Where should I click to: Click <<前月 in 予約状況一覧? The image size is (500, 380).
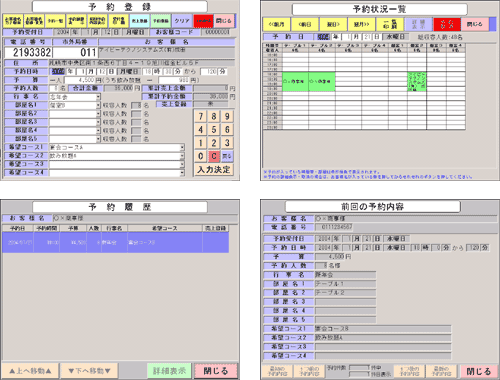click(277, 24)
